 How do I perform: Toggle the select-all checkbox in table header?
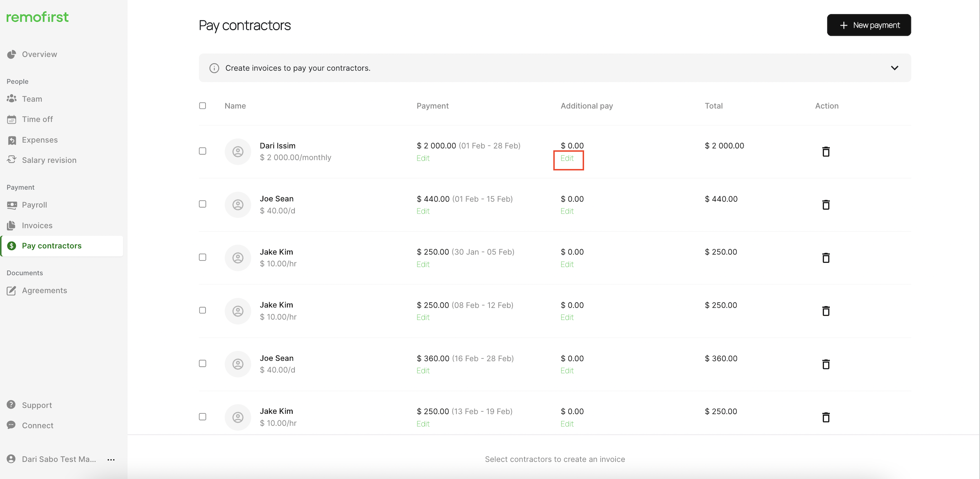click(x=203, y=106)
